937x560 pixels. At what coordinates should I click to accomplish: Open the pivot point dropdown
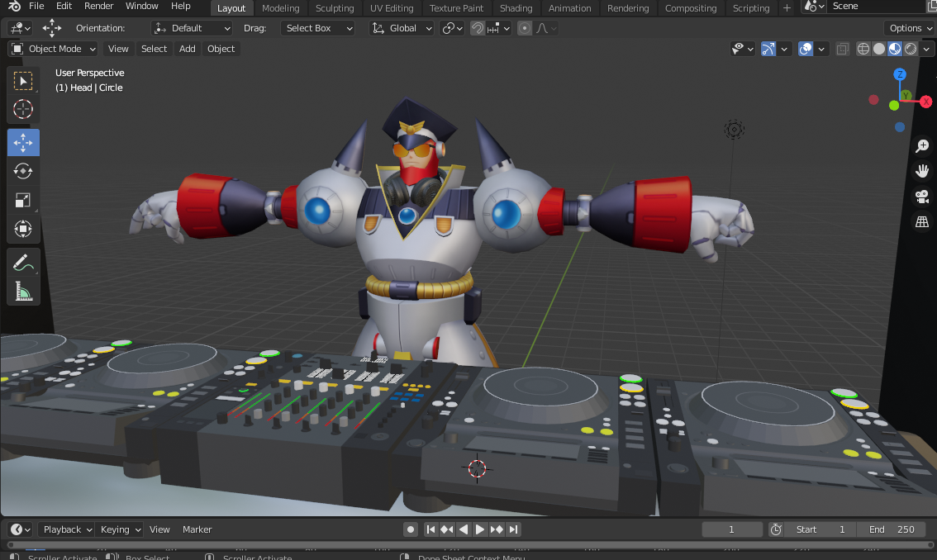pos(452,28)
